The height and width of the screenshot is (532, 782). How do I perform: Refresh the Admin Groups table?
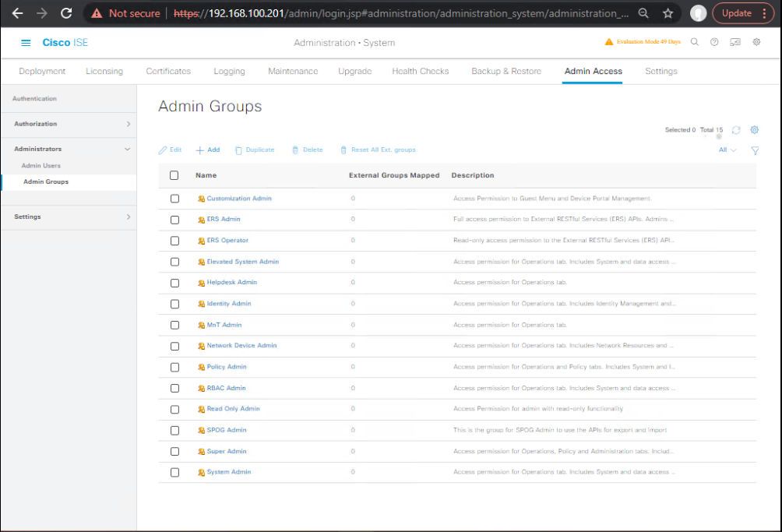click(735, 130)
